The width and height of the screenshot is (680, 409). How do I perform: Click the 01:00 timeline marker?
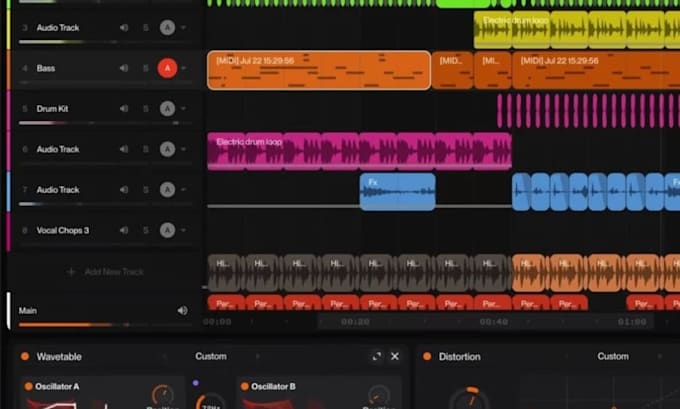632,322
